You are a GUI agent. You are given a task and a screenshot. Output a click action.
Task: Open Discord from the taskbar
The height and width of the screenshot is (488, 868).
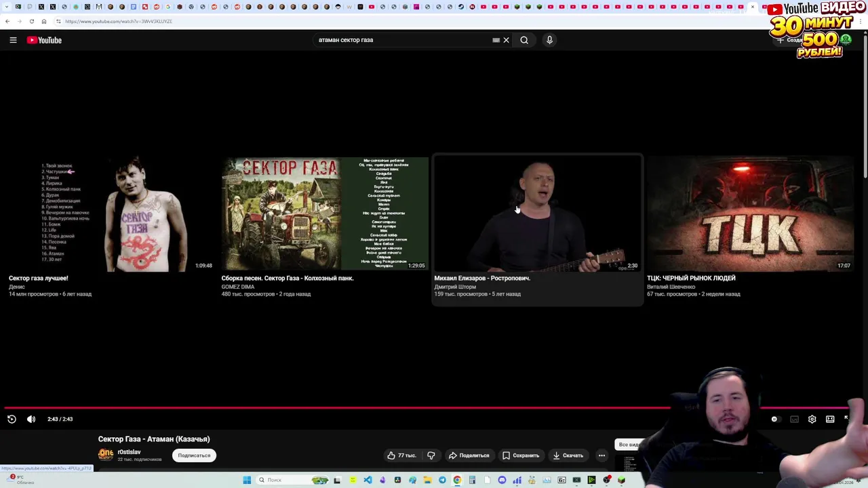502,480
